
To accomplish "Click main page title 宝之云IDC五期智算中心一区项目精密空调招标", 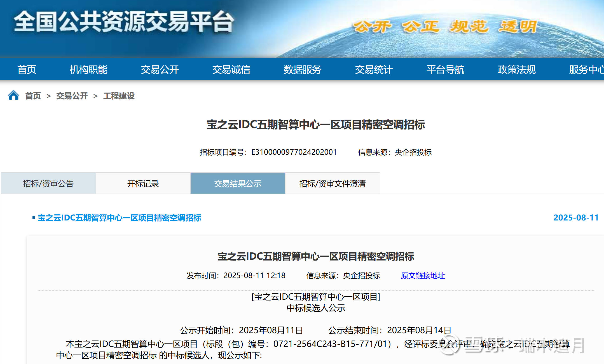I will point(316,125).
